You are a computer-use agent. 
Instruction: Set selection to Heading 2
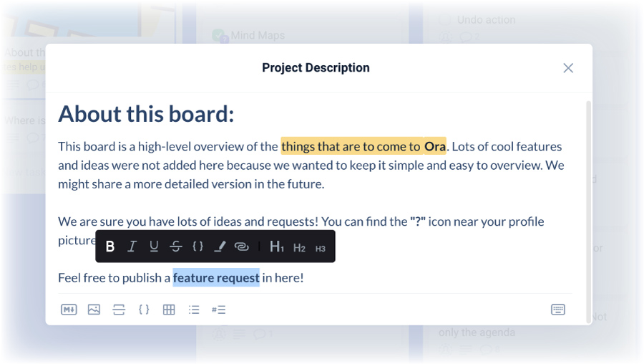tap(299, 248)
